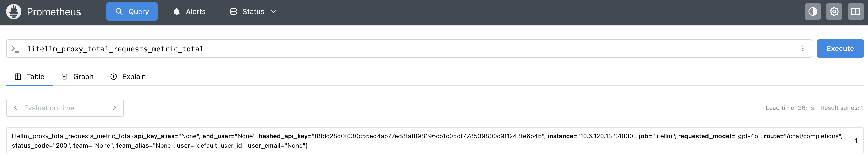Click the Explain info icon
868x157 pixels.
click(x=113, y=76)
